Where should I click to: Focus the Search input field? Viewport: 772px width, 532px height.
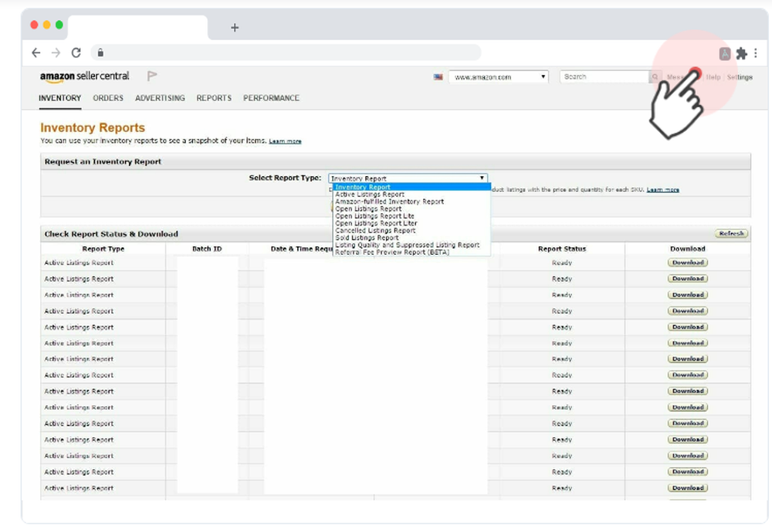[604, 77]
